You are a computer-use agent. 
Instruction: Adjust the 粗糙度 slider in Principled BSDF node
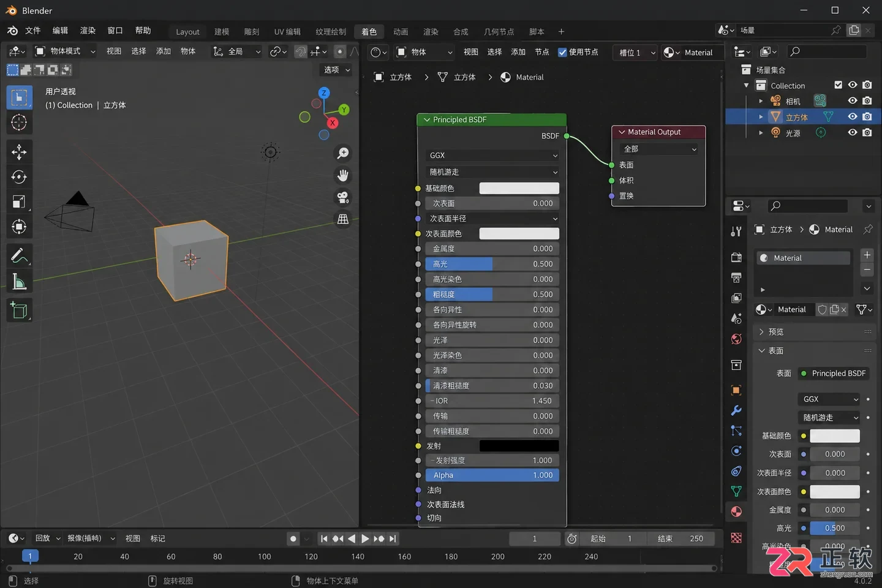[x=492, y=295]
